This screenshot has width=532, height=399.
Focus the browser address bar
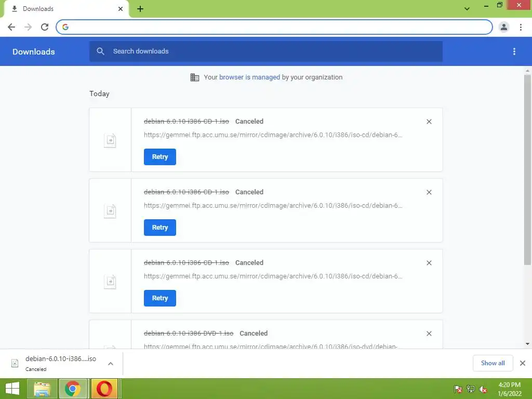274,27
